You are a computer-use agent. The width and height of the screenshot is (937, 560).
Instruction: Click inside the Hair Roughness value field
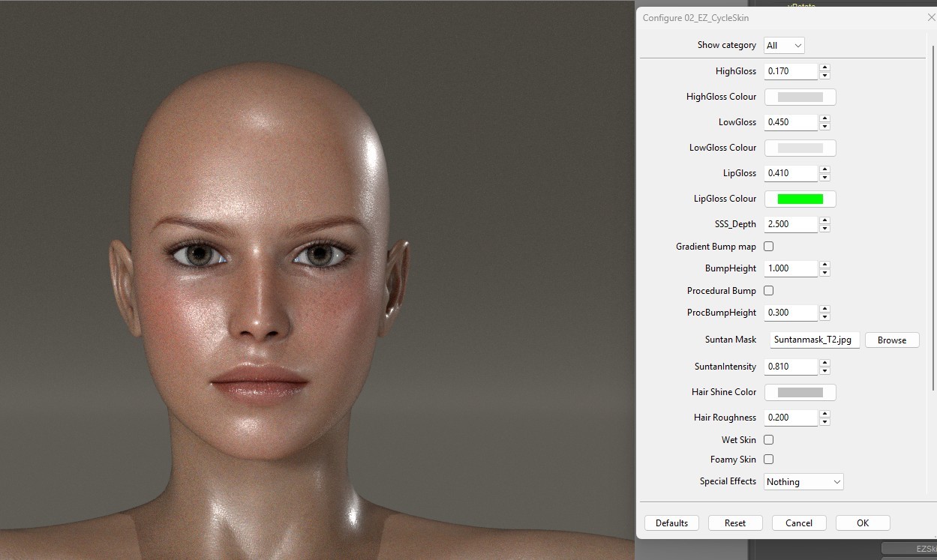790,417
